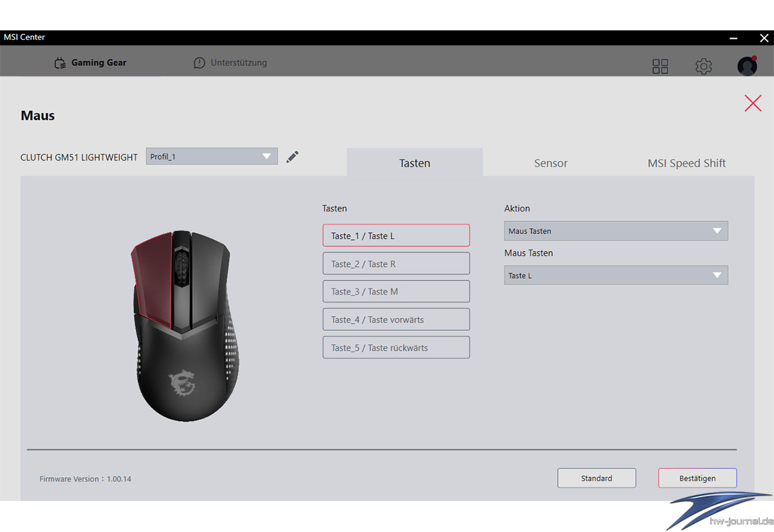Close the MSI Center window

(764, 38)
